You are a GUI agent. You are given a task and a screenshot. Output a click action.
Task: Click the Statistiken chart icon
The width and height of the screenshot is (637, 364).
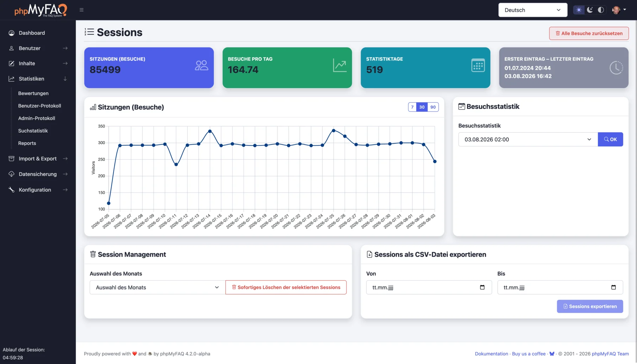point(11,79)
